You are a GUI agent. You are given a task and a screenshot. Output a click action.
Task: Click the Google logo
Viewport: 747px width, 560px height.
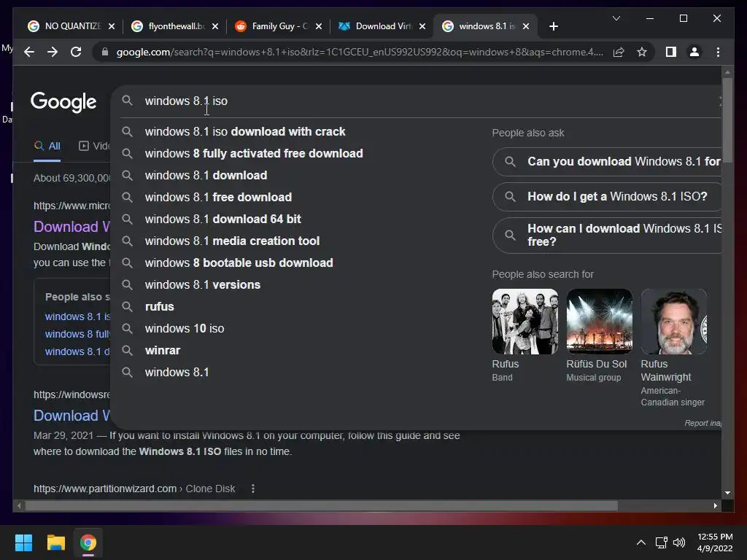(63, 102)
